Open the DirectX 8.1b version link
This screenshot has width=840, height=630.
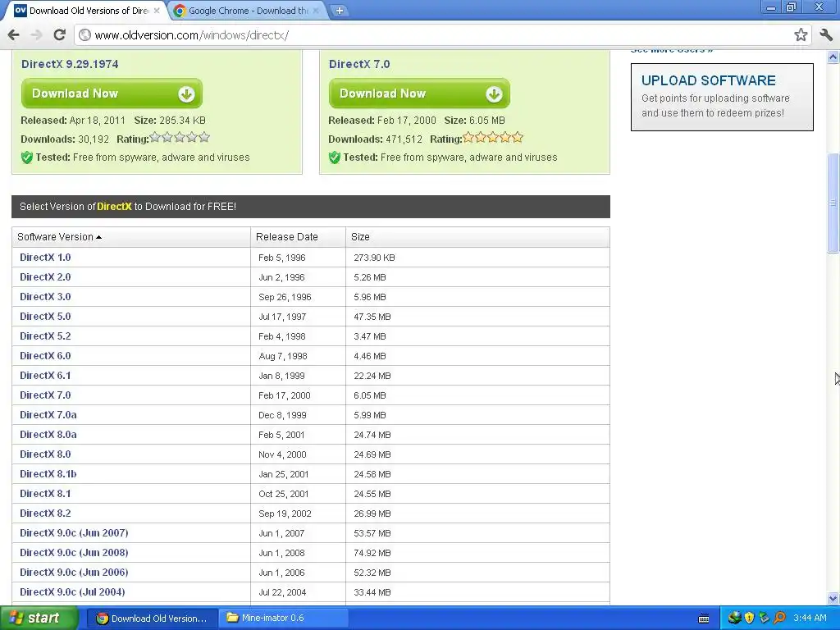[x=48, y=474]
